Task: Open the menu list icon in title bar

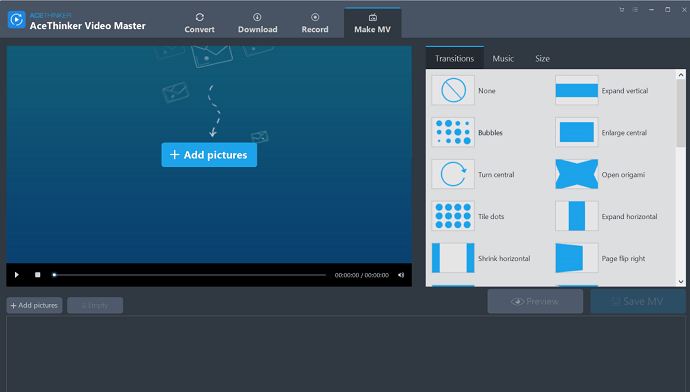Action: [635, 10]
